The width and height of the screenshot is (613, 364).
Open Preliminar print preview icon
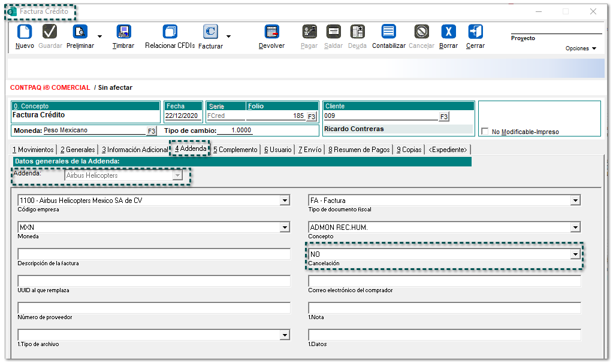80,32
